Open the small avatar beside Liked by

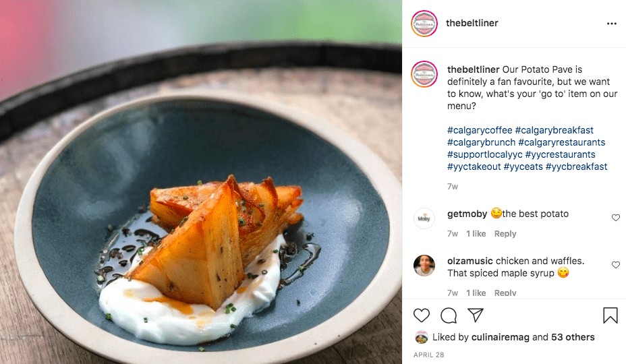click(422, 337)
